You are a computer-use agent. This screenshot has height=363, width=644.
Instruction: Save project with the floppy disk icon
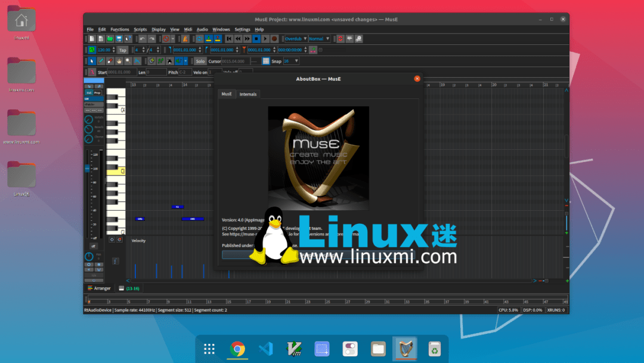tap(119, 39)
